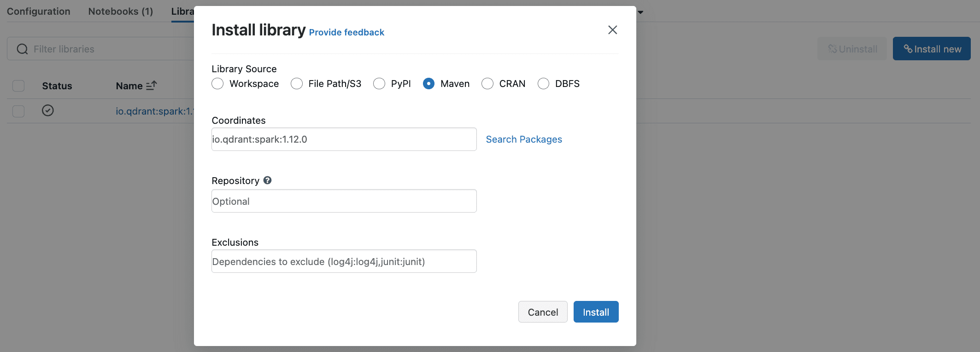980x352 pixels.
Task: Open the Search Packages link
Action: pyautogui.click(x=524, y=139)
